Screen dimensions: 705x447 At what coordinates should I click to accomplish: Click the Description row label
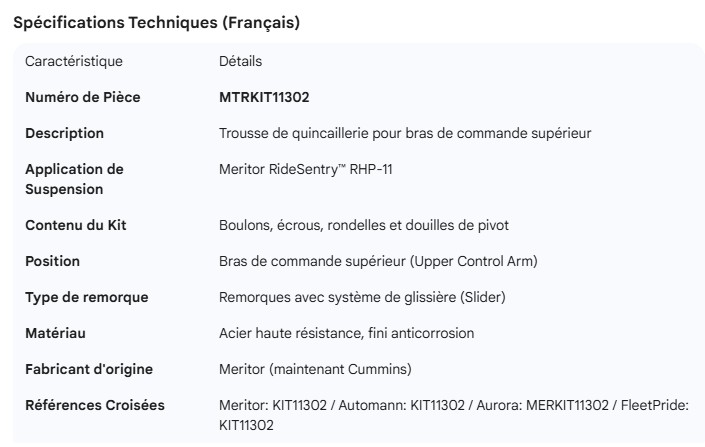point(64,134)
